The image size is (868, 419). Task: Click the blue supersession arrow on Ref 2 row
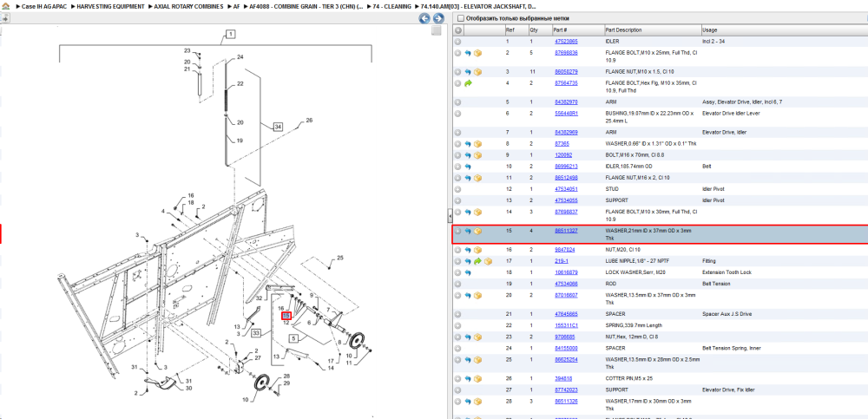468,53
